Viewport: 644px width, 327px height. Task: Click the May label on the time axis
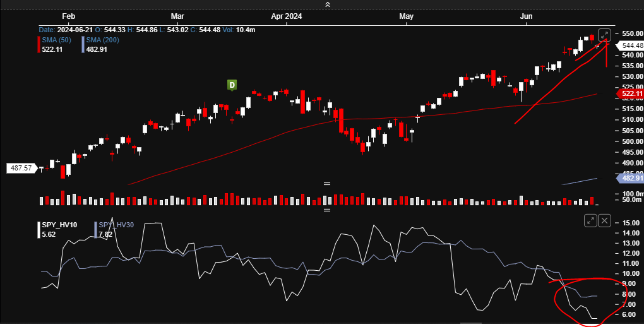click(406, 16)
